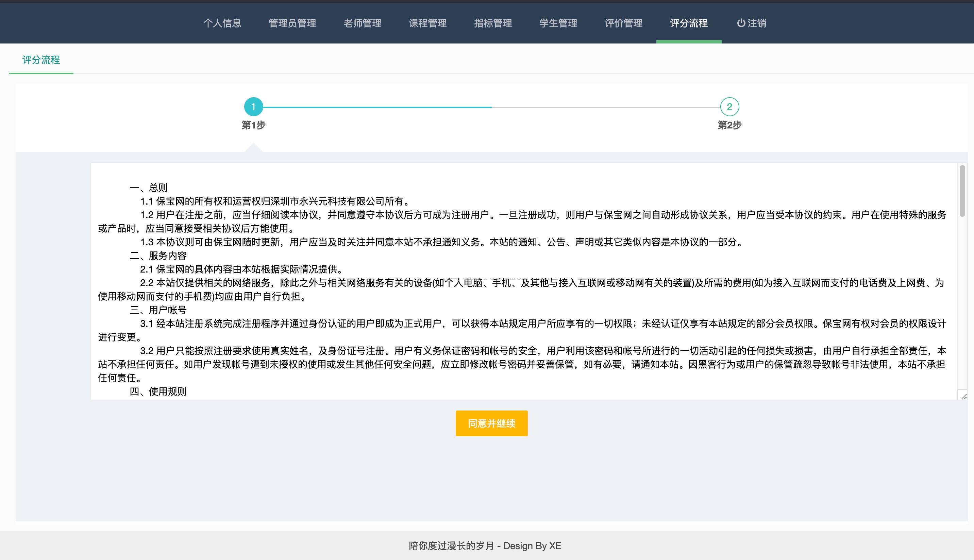Viewport: 974px width, 560px height.
Task: Click the 二、服务内容 heading
Action: point(158,256)
